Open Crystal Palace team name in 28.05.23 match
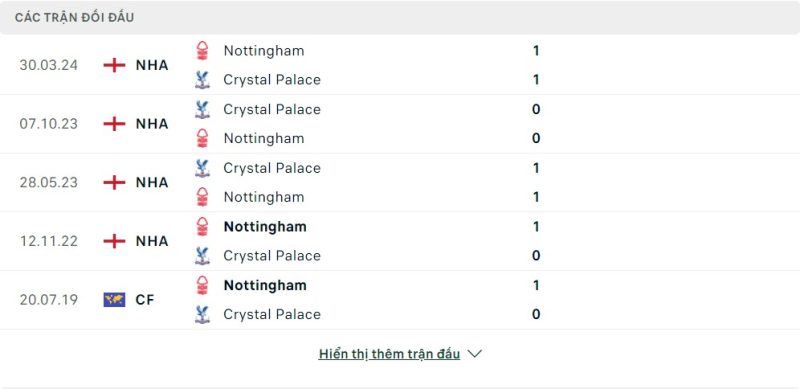This screenshot has width=800, height=389. [272, 168]
